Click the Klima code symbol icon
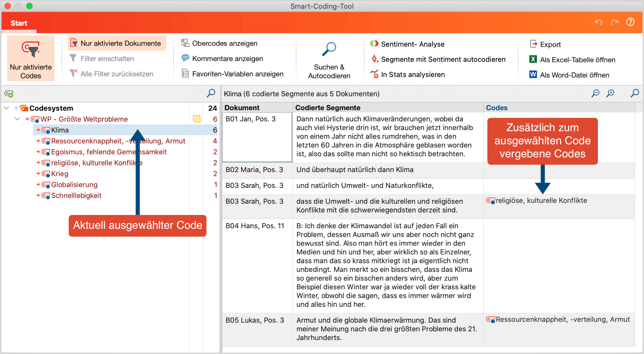This screenshot has width=644, height=354. [46, 130]
